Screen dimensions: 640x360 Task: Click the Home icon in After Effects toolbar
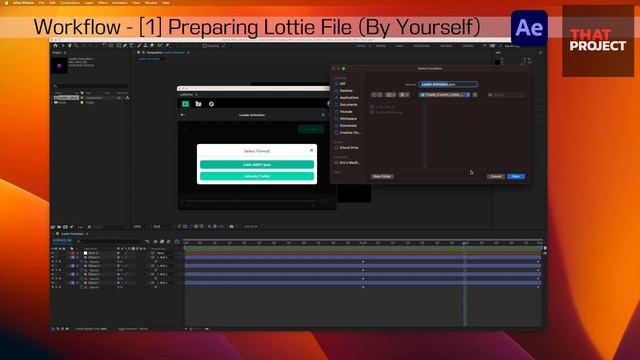tap(56, 46)
